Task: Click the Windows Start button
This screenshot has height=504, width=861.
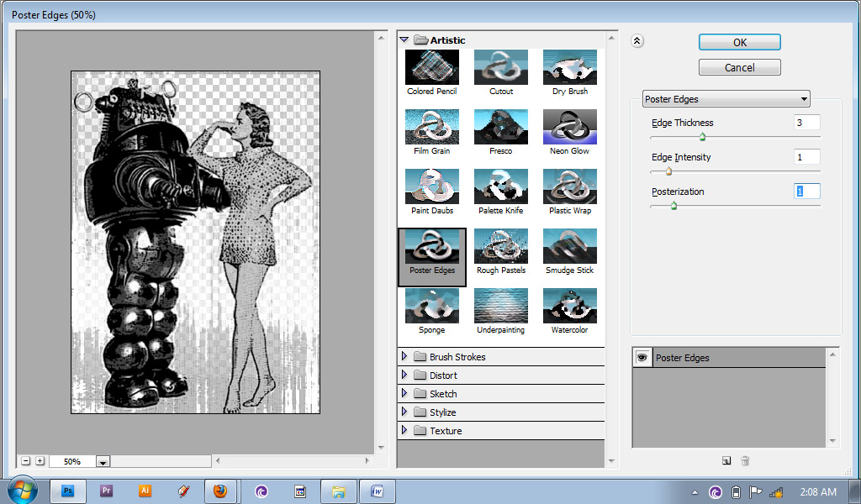Action: [23, 490]
